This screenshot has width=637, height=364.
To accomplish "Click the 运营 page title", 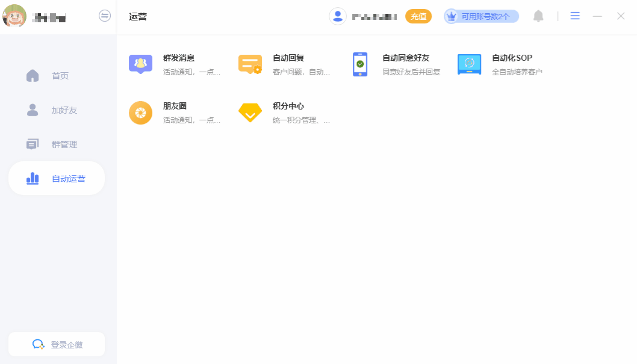I will point(138,17).
